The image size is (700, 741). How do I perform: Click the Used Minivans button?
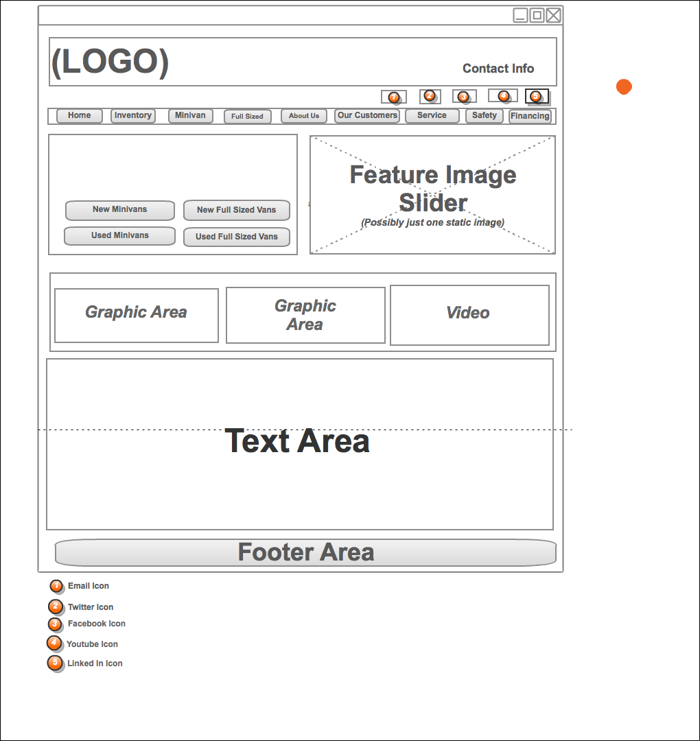tap(119, 236)
